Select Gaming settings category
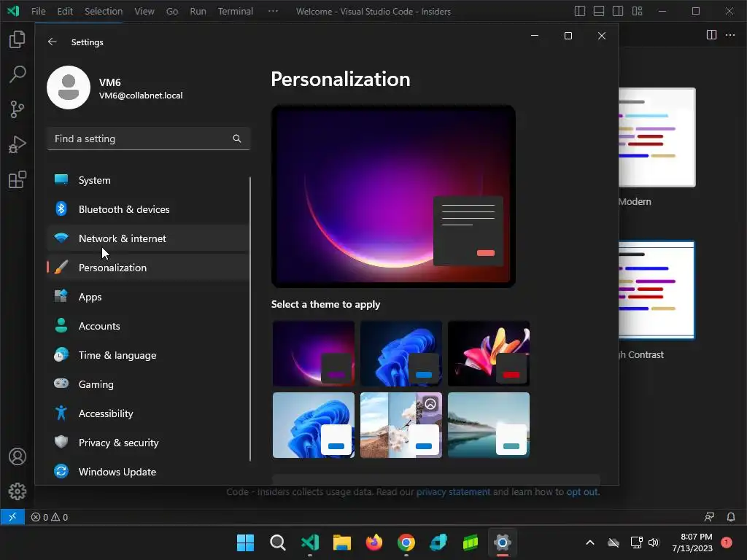The height and width of the screenshot is (560, 747). click(x=147, y=384)
